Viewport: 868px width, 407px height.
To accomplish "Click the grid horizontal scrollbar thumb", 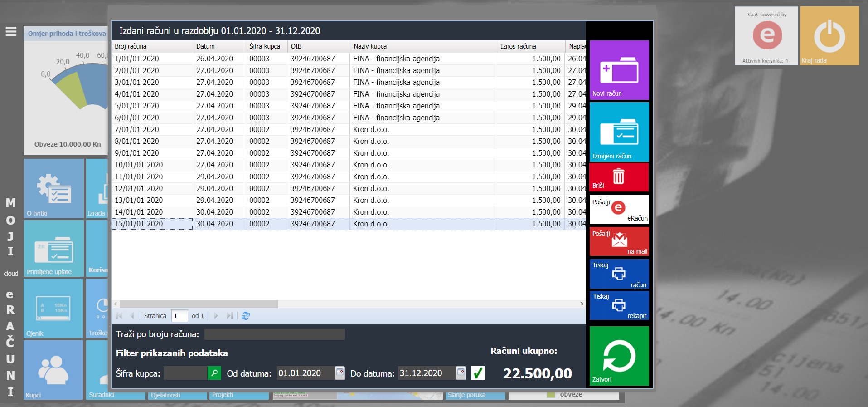I will click(199, 304).
